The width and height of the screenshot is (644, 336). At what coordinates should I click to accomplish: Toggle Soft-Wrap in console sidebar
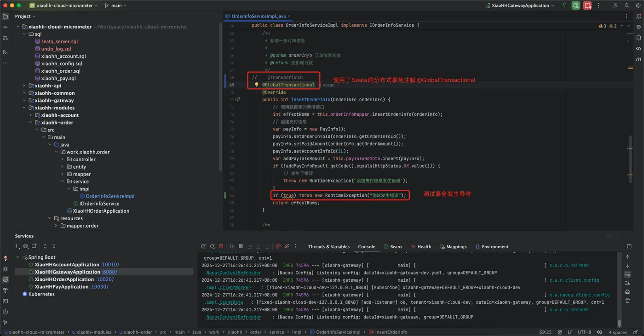627,274
